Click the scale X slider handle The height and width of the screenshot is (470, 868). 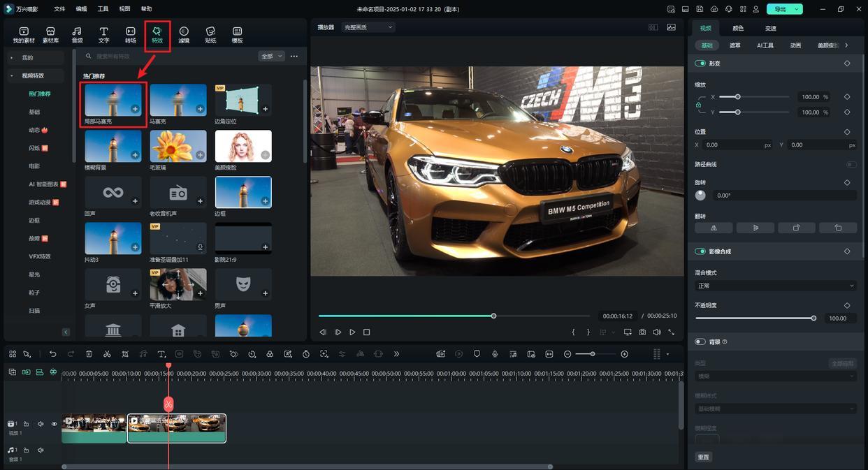point(737,97)
